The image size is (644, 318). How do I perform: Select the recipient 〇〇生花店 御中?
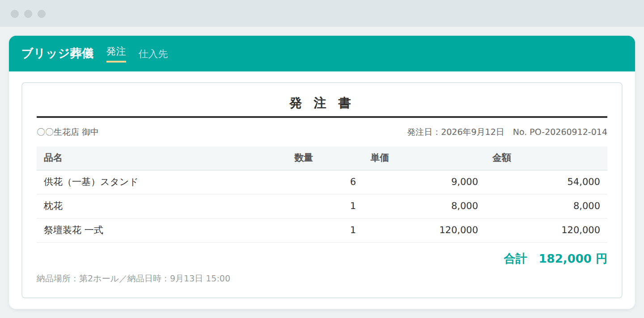pyautogui.click(x=68, y=132)
